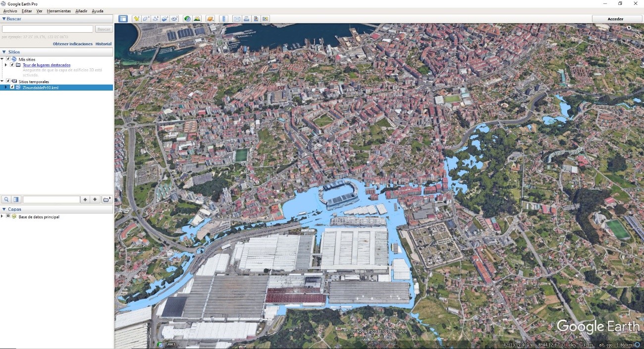
Task: Click the 2003 historical imagery date badge
Action: click(x=171, y=345)
